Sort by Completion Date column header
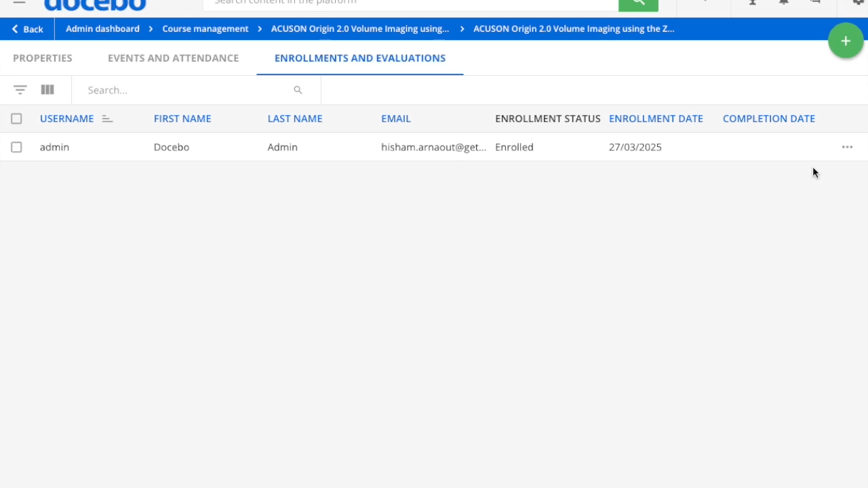Viewport: 868px width, 488px height. click(x=769, y=119)
